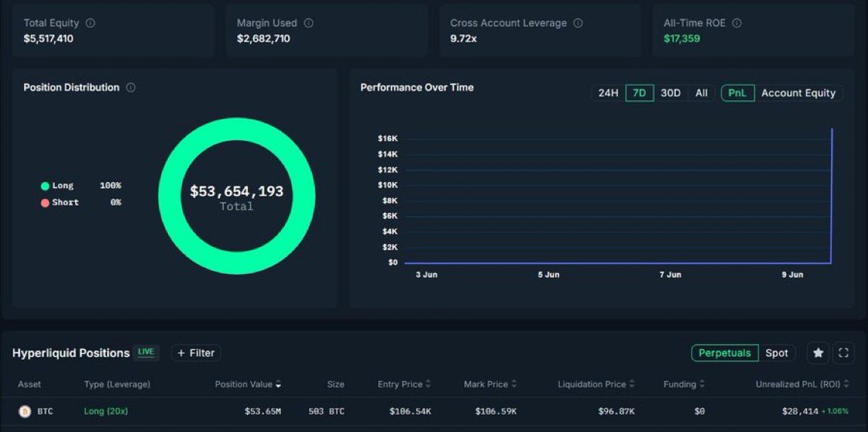Screen dimensions: 868x432
Task: Click the $28,414 unrealized PnL value
Action: click(x=800, y=412)
